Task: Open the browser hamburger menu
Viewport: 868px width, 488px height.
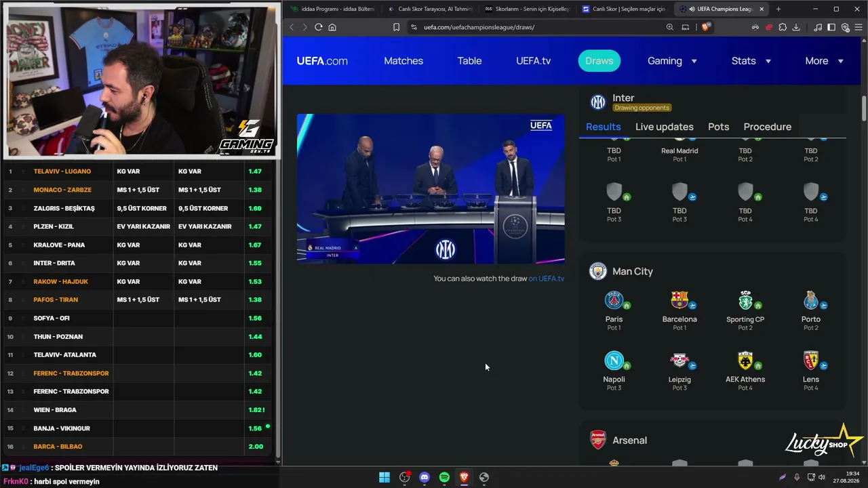Action: tap(858, 27)
